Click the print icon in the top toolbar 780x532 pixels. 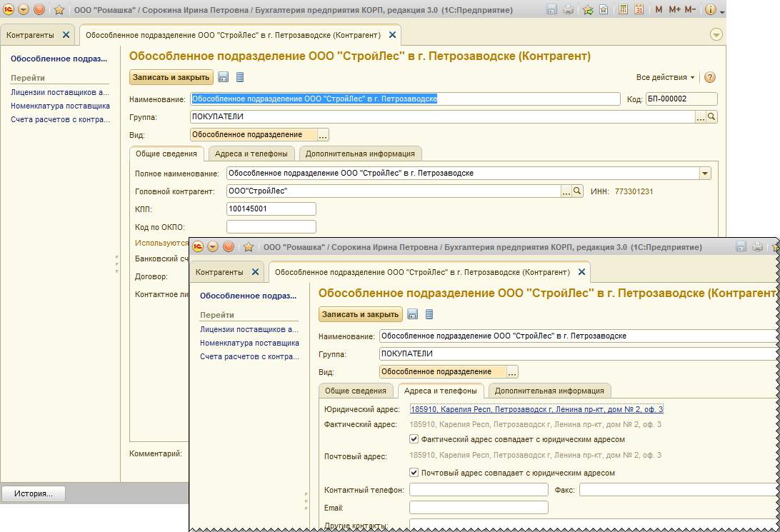click(x=568, y=10)
